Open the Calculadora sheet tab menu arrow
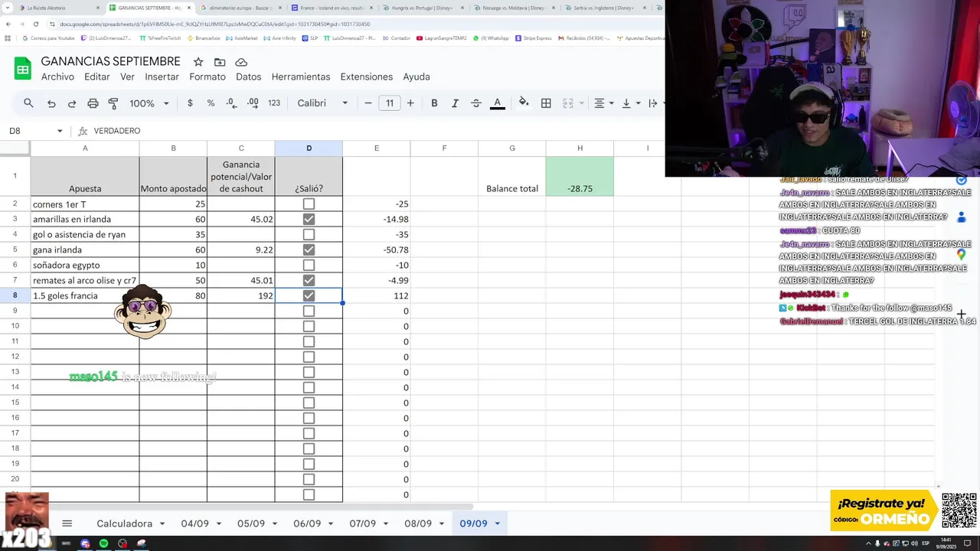Viewport: 980px width, 551px height. (162, 523)
